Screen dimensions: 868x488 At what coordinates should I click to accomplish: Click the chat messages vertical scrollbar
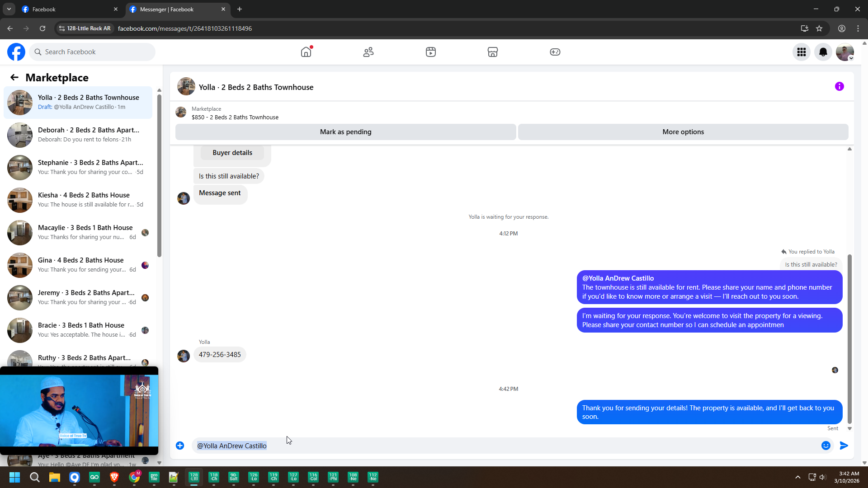pyautogui.click(x=849, y=339)
